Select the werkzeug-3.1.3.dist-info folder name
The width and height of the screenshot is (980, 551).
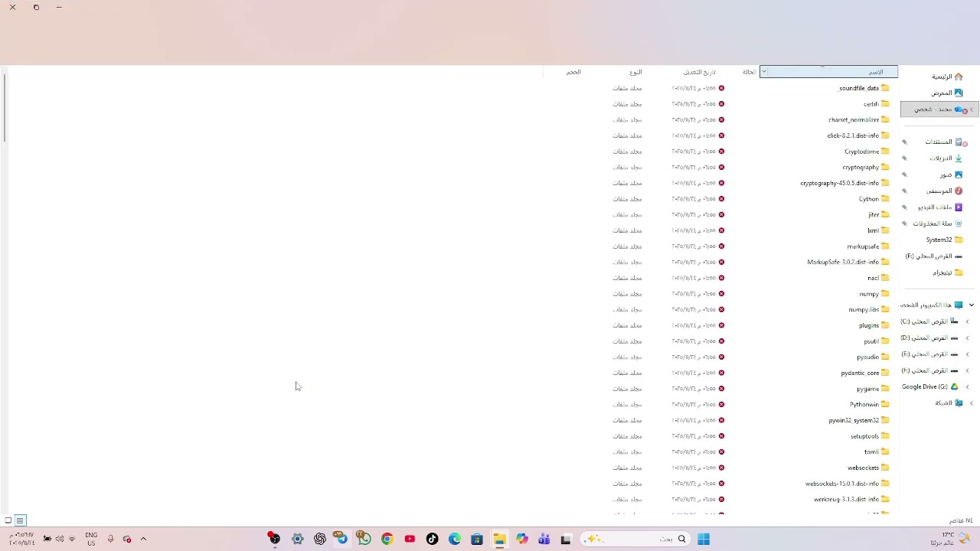point(847,500)
